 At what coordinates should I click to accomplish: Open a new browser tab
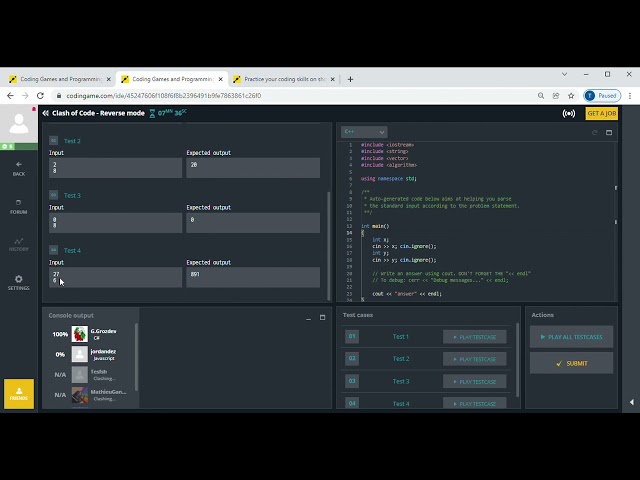click(350, 79)
